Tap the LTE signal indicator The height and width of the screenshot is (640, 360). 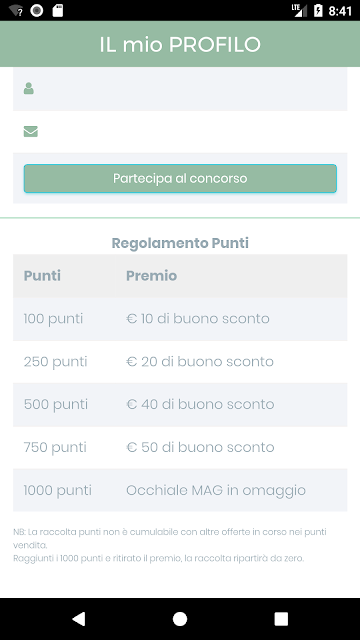pyautogui.click(x=299, y=11)
